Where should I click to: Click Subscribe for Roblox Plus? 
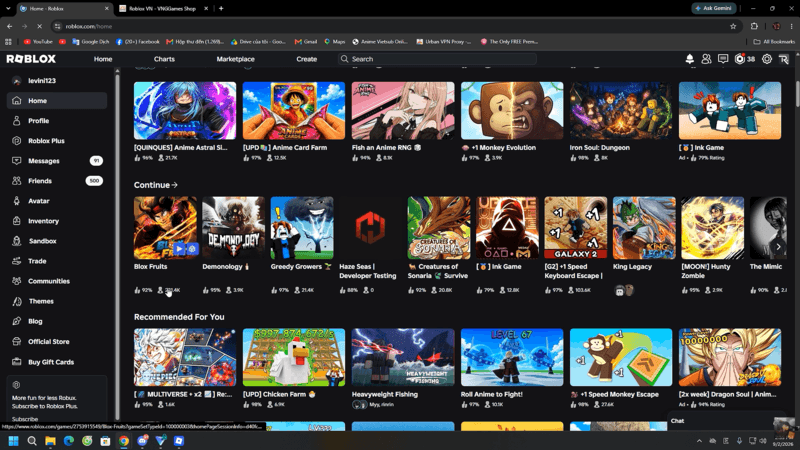[x=25, y=419]
